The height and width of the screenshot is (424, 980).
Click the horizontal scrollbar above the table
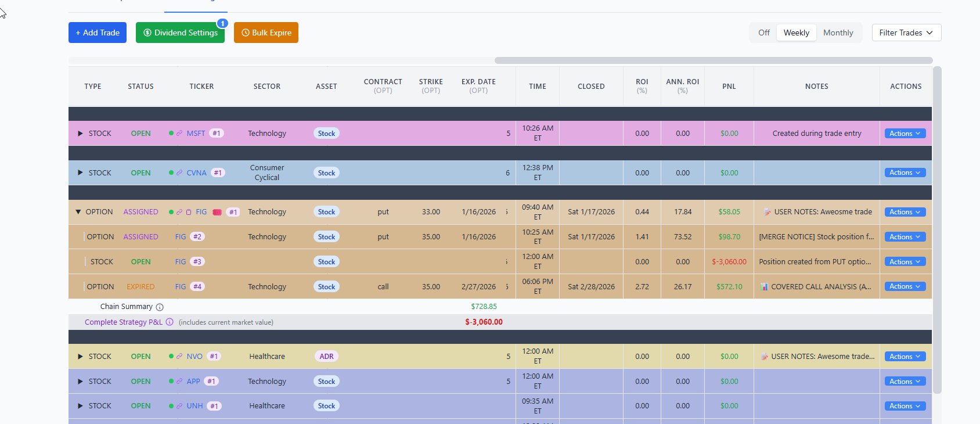[x=714, y=60]
